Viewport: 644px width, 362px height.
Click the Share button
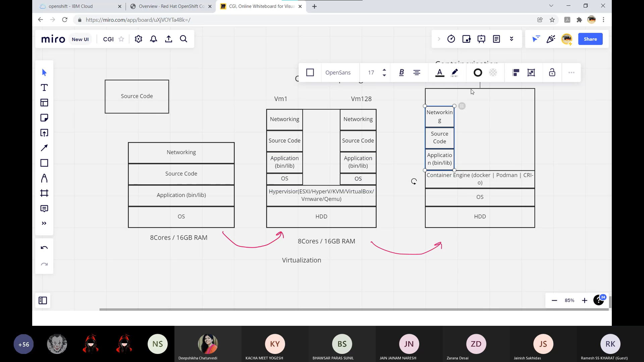click(590, 39)
